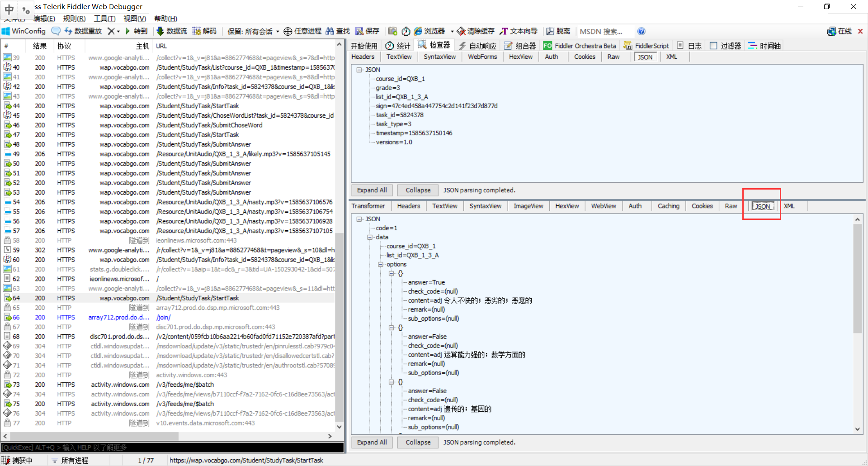Image resolution: width=868 pixels, height=466 pixels.
Task: Click 结果 result column header
Action: tap(40, 46)
